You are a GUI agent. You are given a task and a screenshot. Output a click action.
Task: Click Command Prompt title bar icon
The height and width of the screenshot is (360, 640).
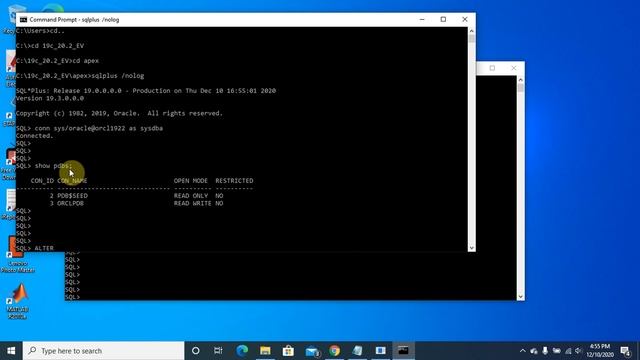click(x=23, y=20)
